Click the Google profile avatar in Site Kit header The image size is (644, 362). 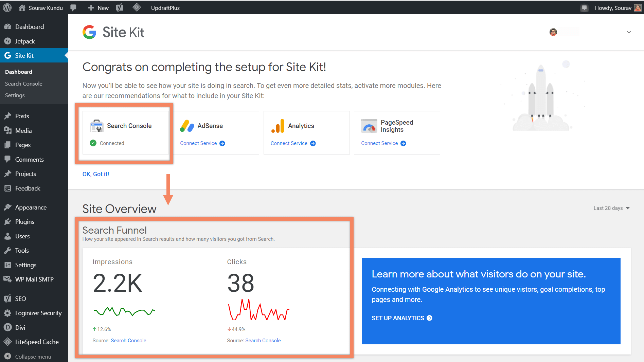pos(553,32)
